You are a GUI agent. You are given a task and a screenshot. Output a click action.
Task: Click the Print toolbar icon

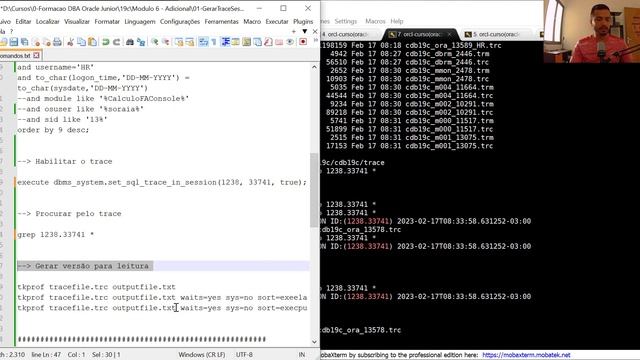click(57, 42)
